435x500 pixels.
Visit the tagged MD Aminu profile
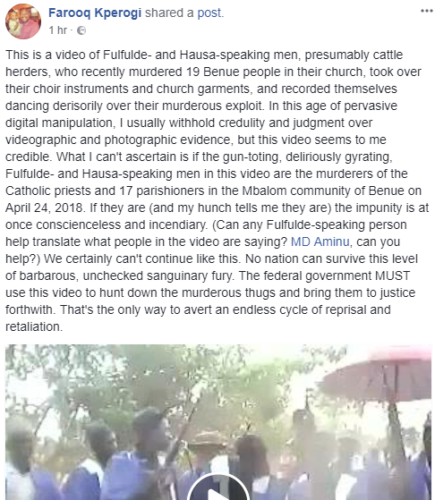(320, 242)
